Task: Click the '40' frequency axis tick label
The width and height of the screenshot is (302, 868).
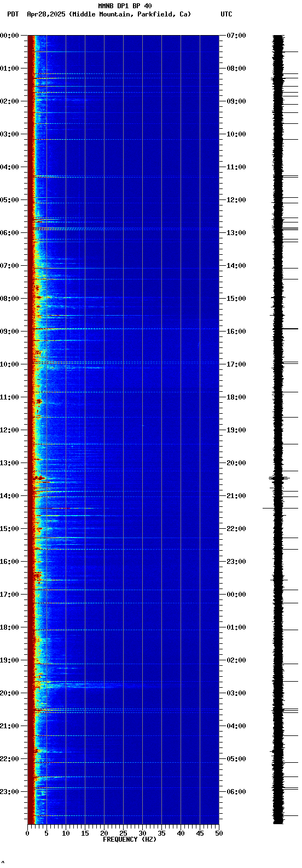Action: (x=181, y=833)
